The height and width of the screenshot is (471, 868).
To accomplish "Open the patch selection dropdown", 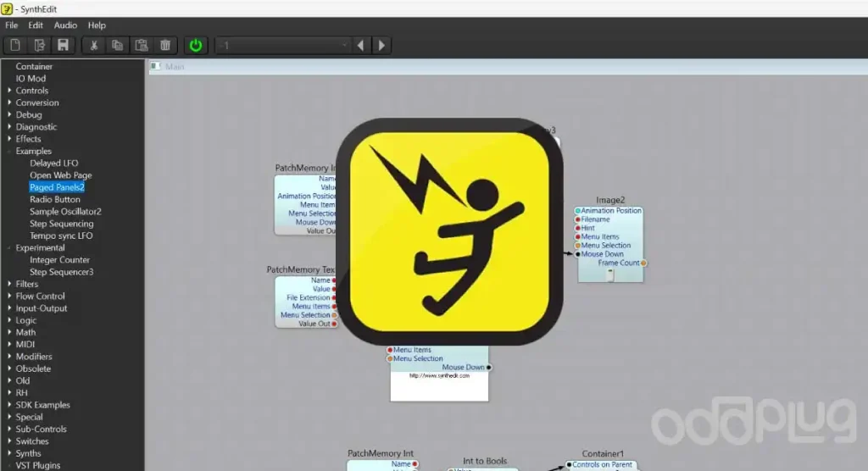I will [x=343, y=45].
